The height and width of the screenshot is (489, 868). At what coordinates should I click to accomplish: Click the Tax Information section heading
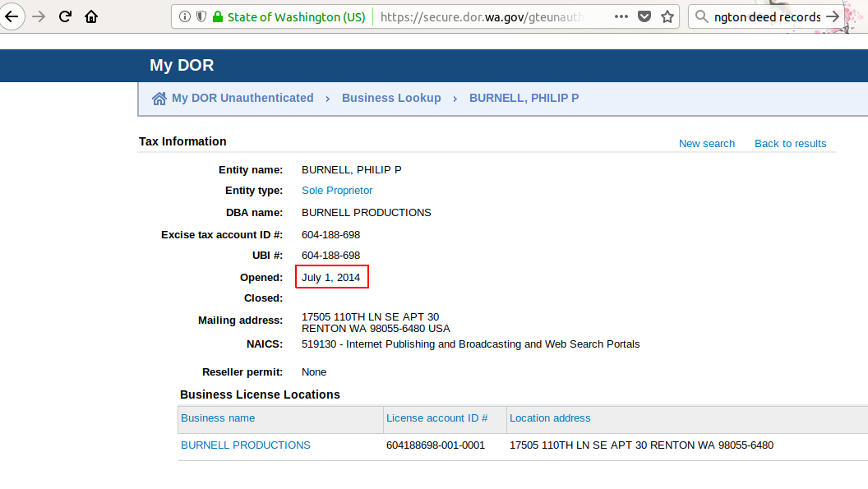point(182,141)
